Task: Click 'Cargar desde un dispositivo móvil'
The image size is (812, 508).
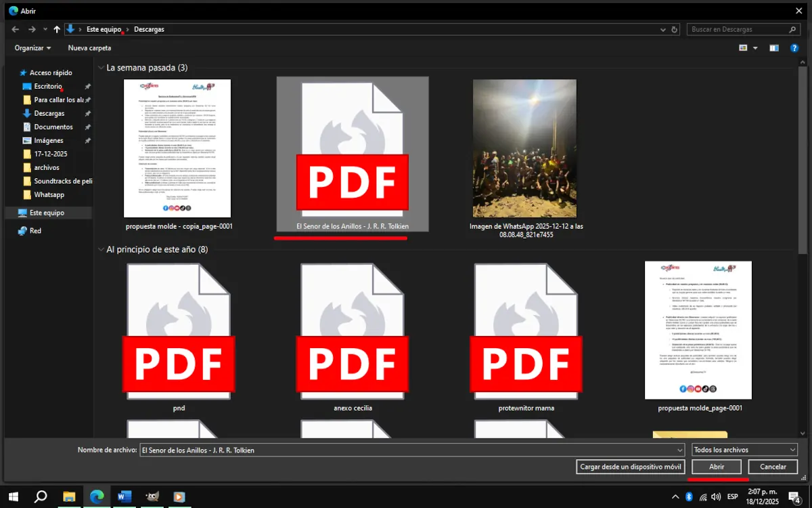Action: click(630, 467)
